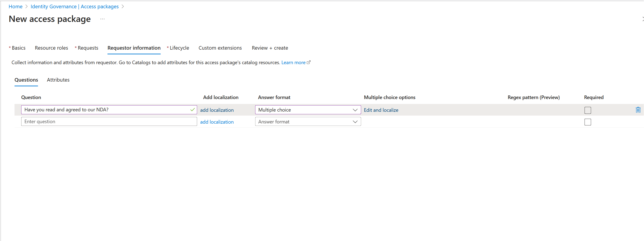Click add localization for the NDA question
This screenshot has width=644, height=241.
click(x=217, y=110)
